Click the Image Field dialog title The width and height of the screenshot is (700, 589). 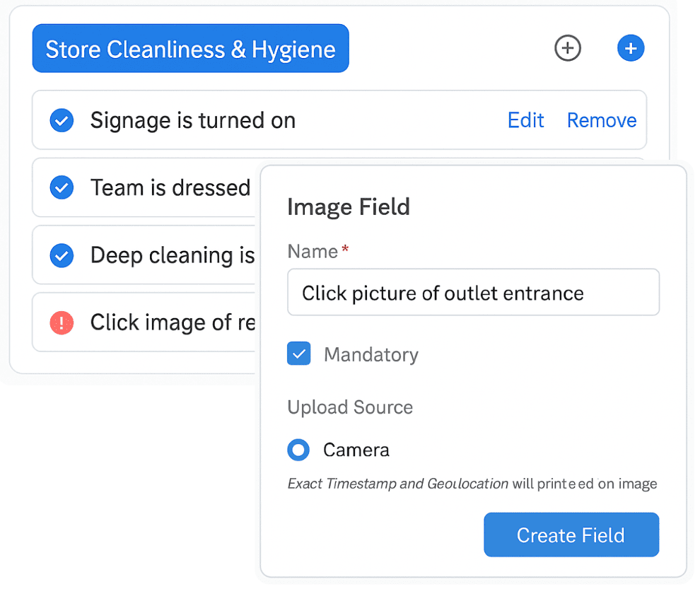pyautogui.click(x=349, y=207)
